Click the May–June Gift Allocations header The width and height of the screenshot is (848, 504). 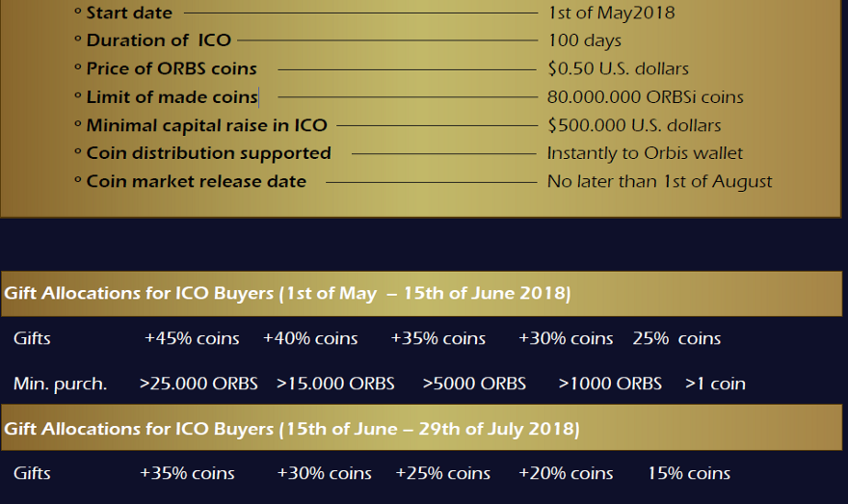tap(287, 294)
